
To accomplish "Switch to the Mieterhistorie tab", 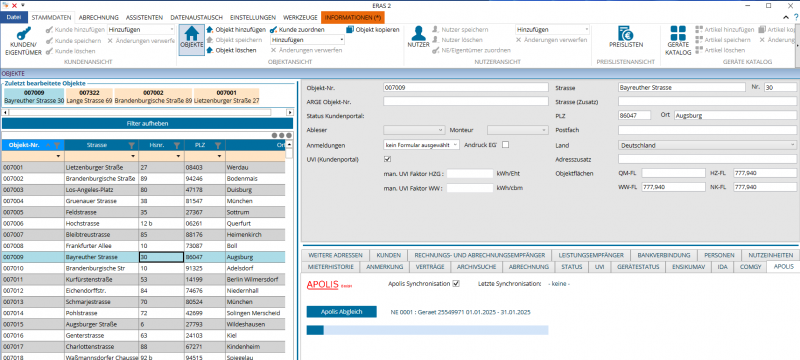I will 330,267.
